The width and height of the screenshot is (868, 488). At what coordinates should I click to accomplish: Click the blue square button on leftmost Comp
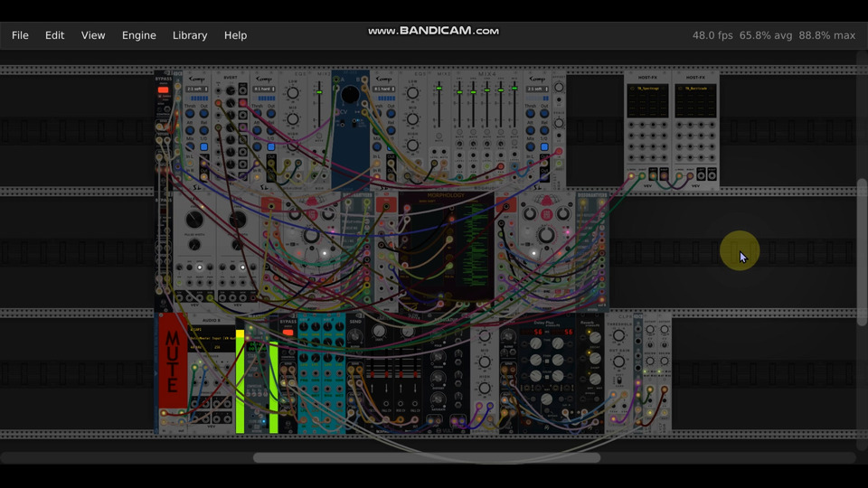[203, 146]
